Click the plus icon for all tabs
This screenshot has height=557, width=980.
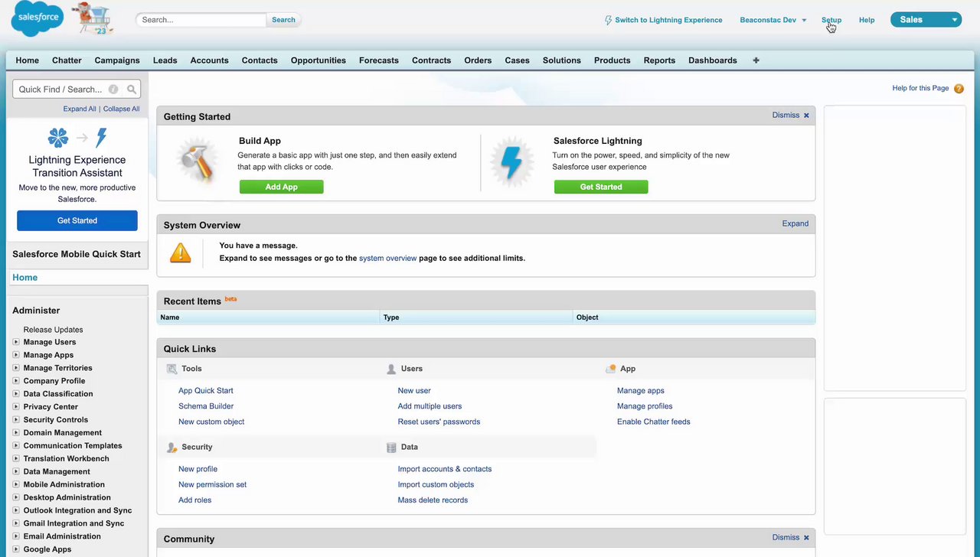(756, 60)
